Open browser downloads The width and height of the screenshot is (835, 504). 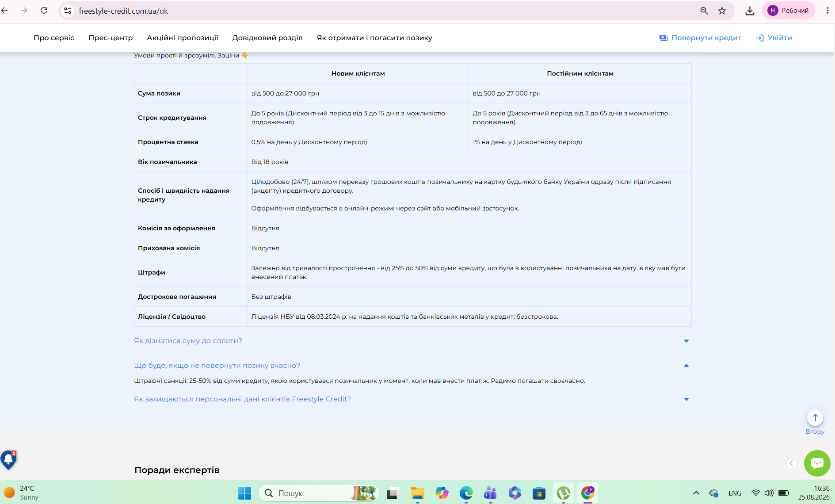(750, 11)
